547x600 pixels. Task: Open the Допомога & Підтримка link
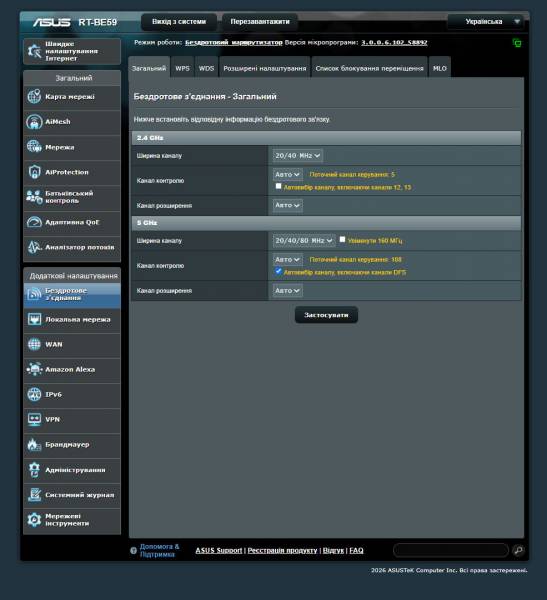tap(160, 550)
